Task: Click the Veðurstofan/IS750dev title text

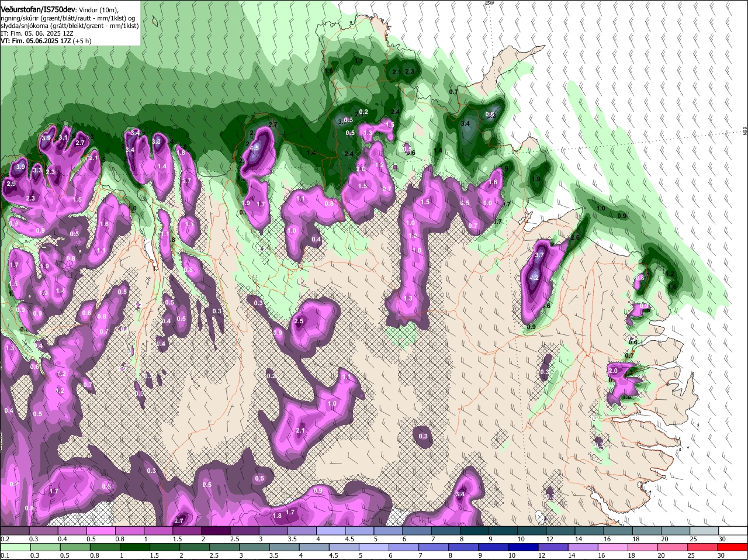Action: coord(38,10)
